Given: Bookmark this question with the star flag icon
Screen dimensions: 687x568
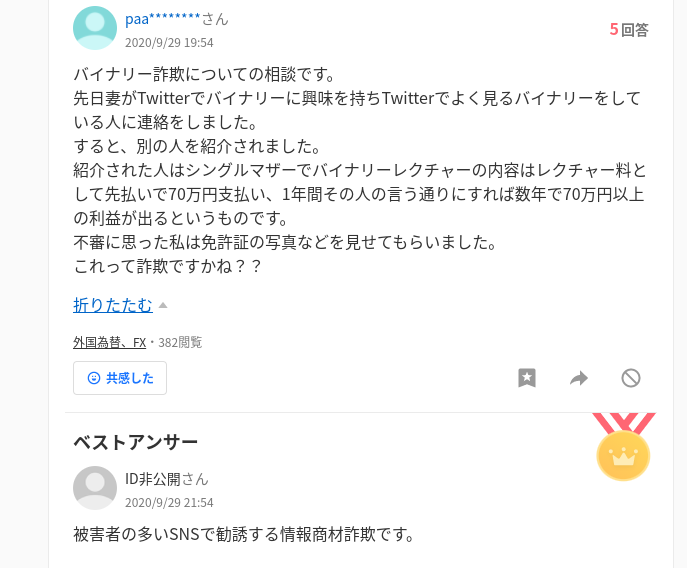Looking at the screenshot, I should point(527,378).
